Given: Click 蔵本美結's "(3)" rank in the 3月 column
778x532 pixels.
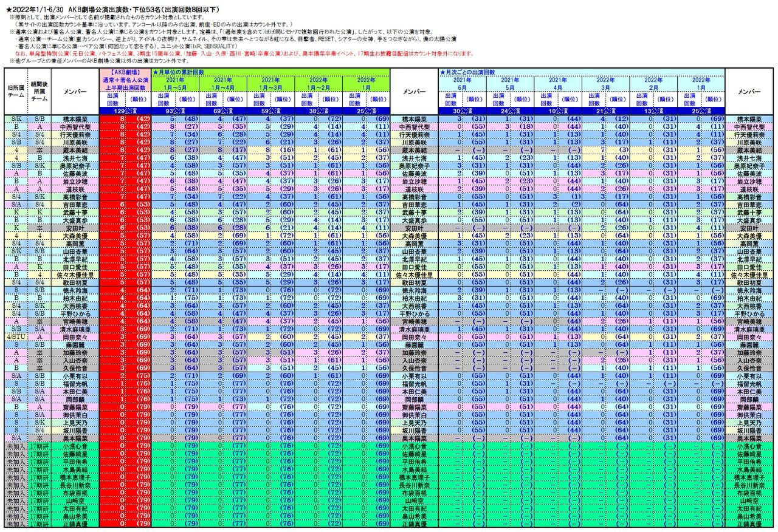Looking at the screenshot, I should coord(619,149).
